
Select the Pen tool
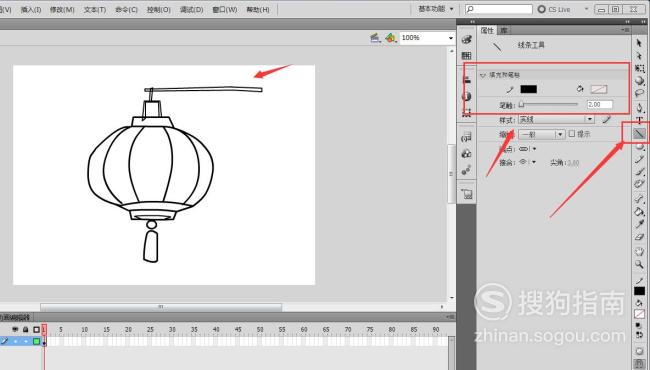640,108
